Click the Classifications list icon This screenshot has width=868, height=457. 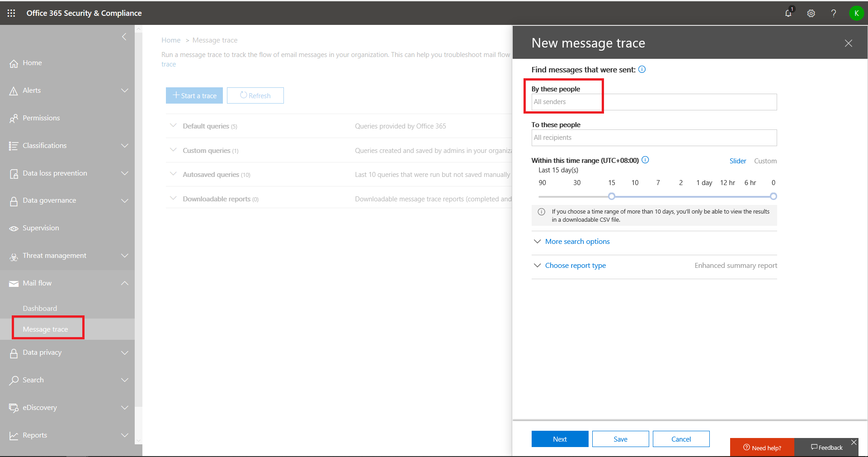[14, 146]
